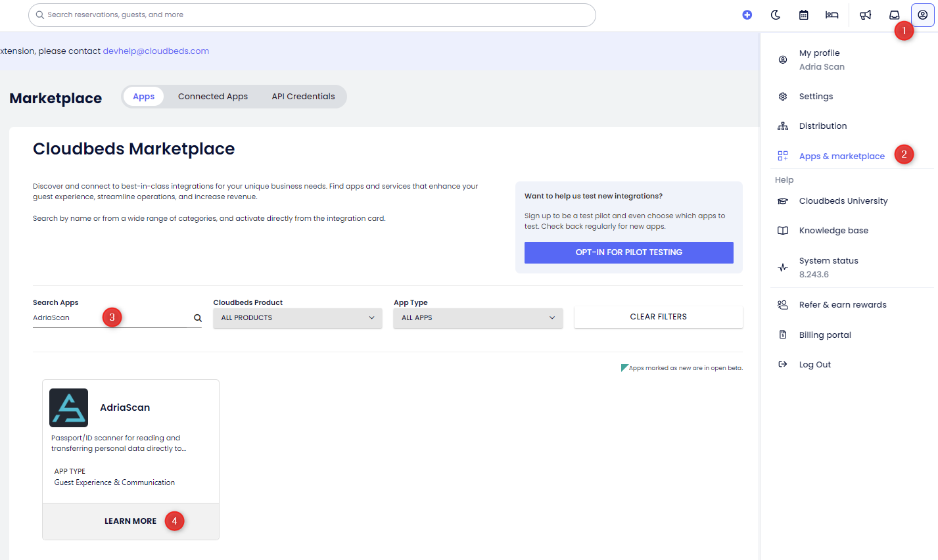Click Opt-in for Pilot Testing button
The width and height of the screenshot is (938, 560).
click(628, 252)
